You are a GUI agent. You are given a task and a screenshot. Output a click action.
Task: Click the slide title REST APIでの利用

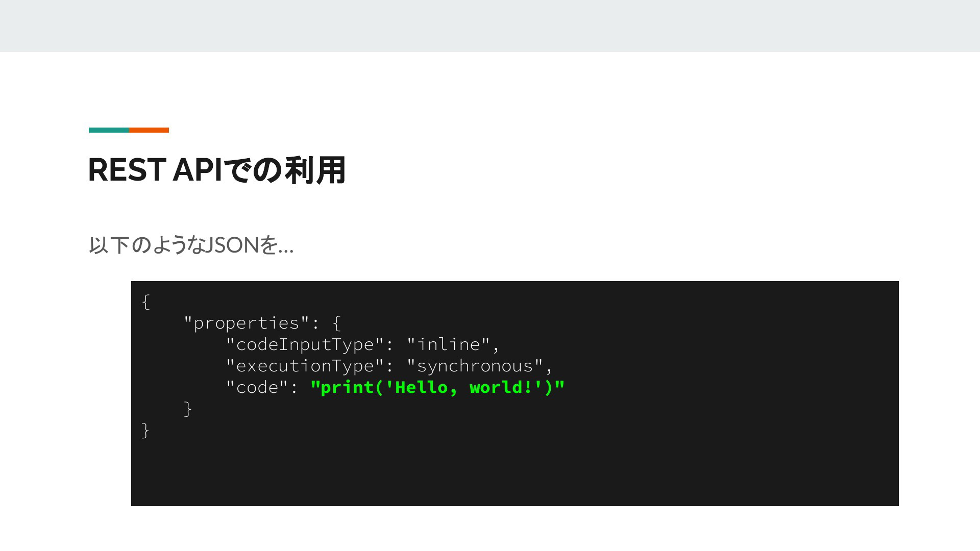[217, 170]
